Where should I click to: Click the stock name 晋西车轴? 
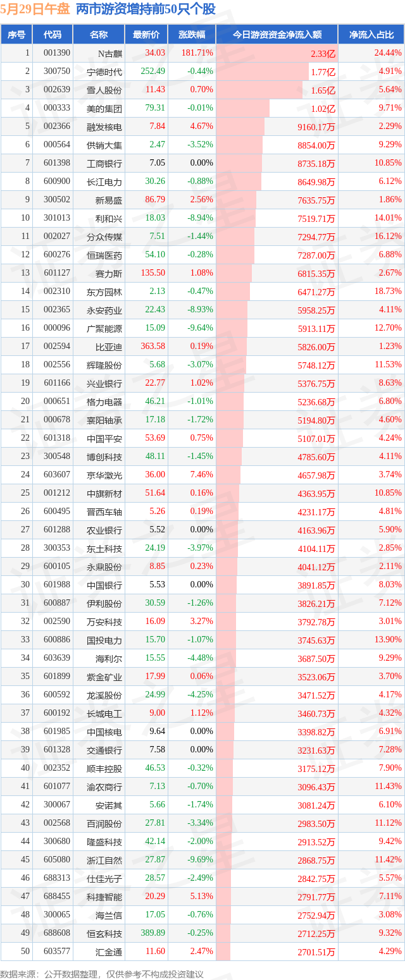point(104,512)
